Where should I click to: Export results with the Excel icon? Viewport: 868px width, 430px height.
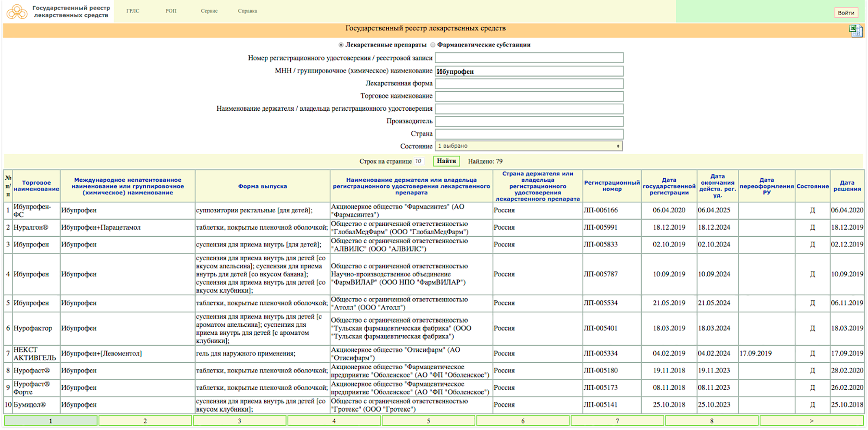tap(856, 30)
